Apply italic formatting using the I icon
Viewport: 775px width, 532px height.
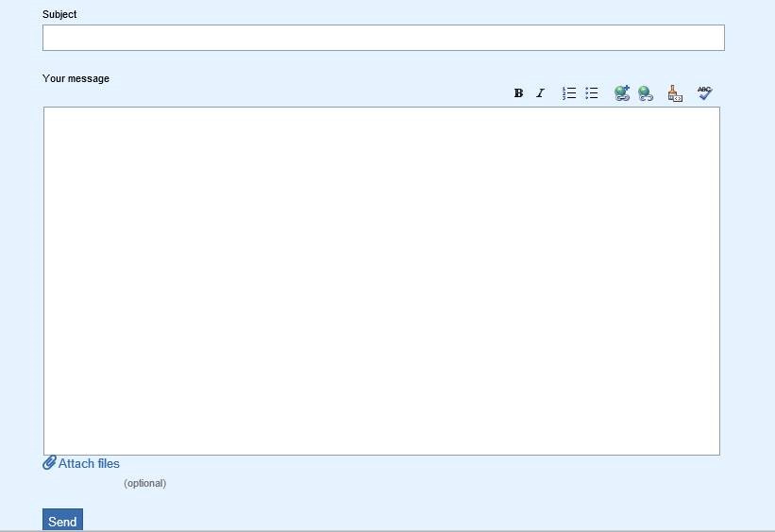pyautogui.click(x=540, y=93)
